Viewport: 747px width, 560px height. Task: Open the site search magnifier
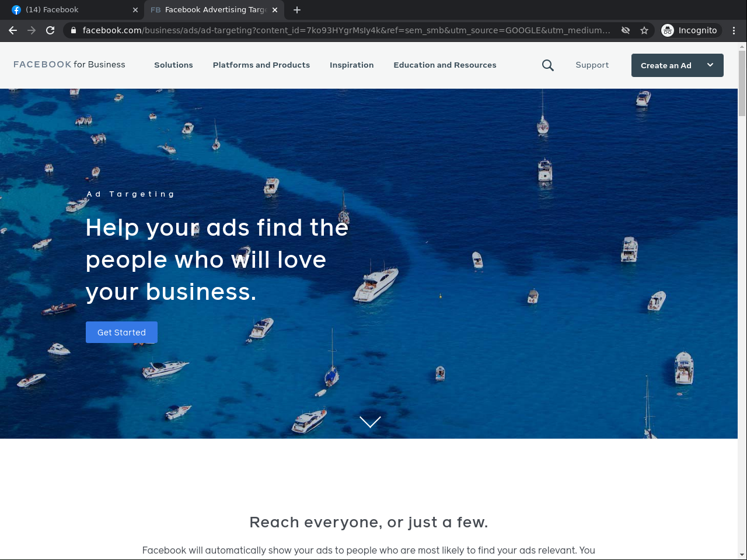(x=548, y=65)
